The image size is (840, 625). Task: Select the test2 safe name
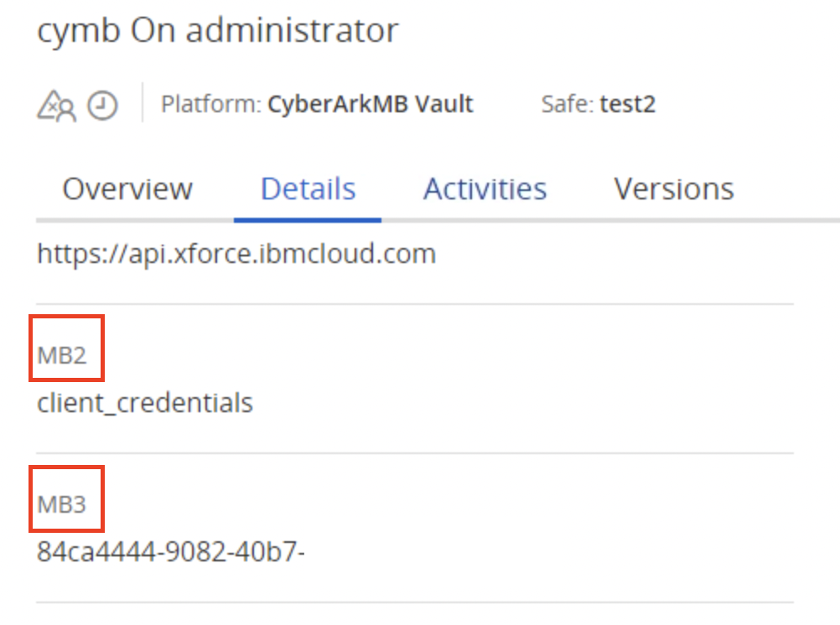point(627,105)
